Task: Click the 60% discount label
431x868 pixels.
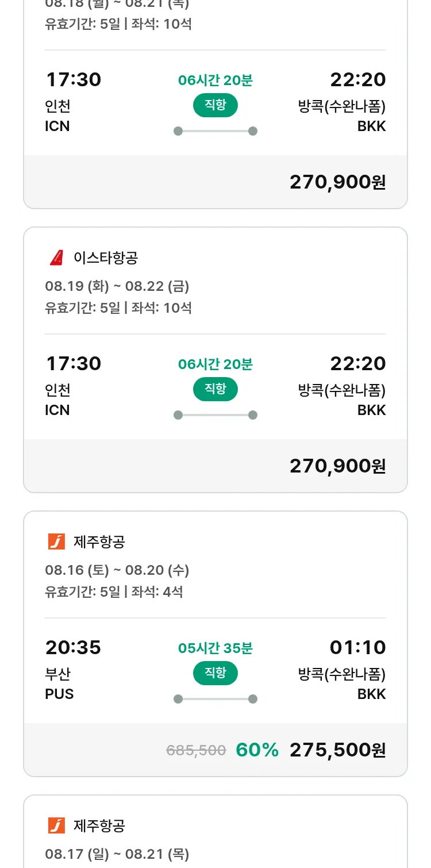Action: [257, 750]
